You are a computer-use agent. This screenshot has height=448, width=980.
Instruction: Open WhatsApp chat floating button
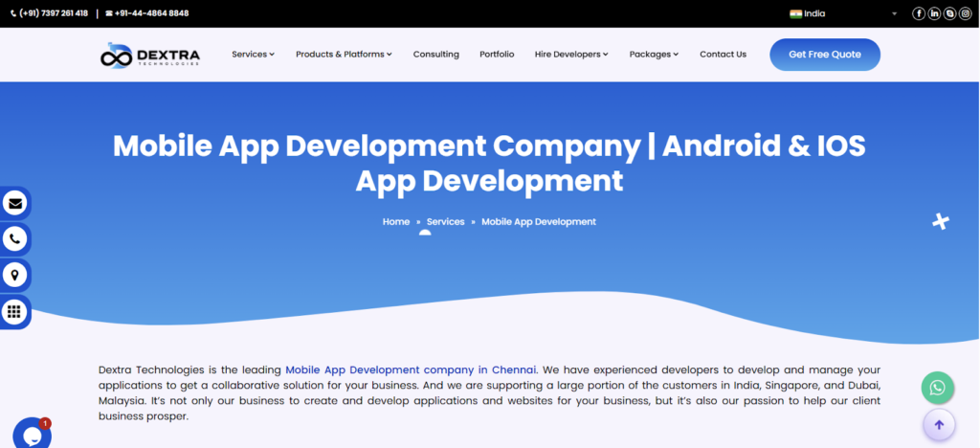(937, 388)
